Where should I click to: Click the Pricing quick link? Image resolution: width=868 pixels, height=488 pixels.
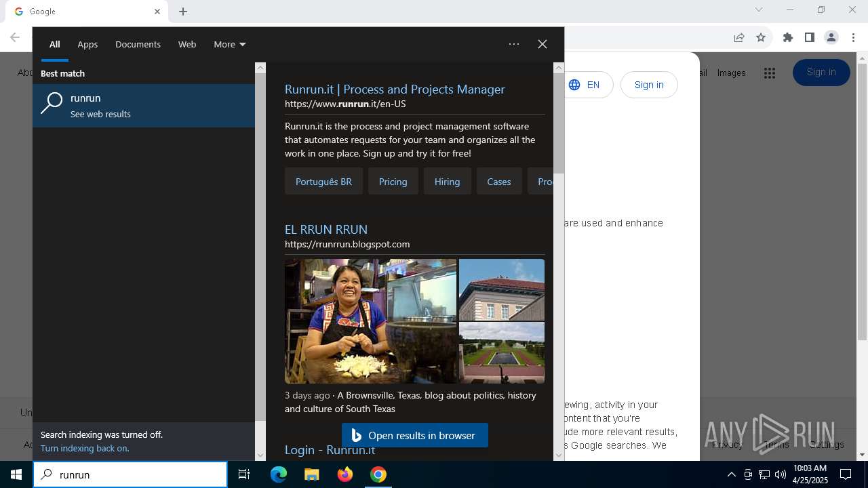tap(393, 182)
